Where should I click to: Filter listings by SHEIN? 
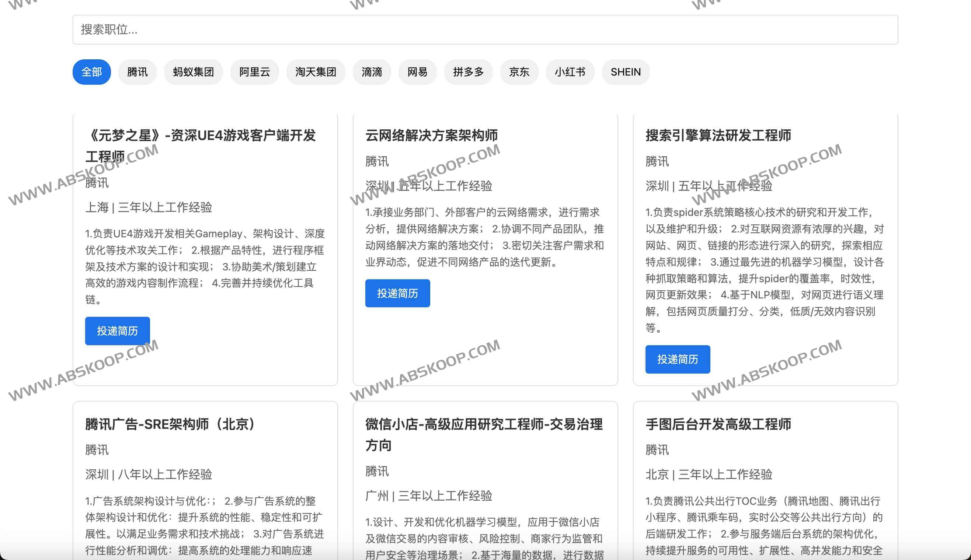(625, 72)
